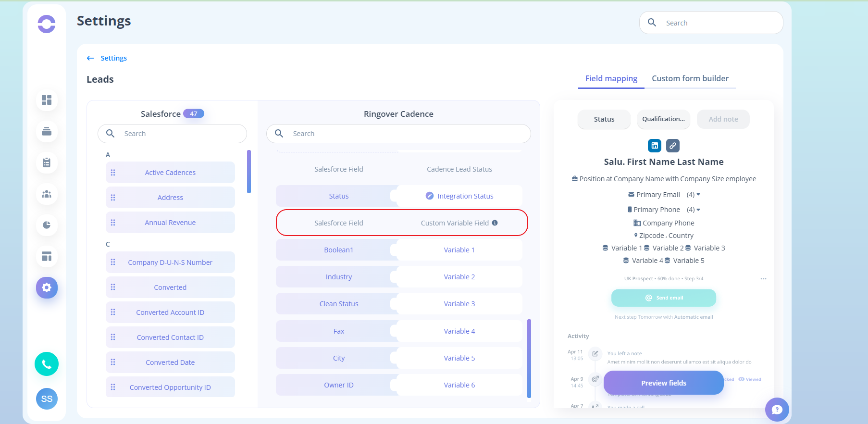Click the note icon on Apr 11 activity

tap(595, 354)
